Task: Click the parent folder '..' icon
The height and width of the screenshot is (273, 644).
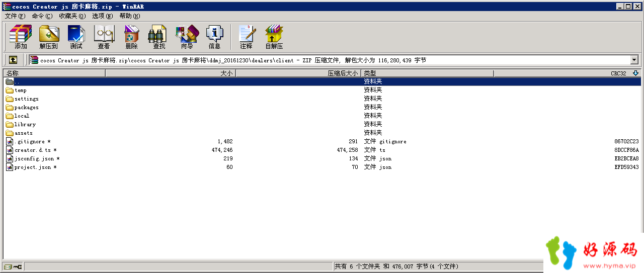Action: pos(10,82)
